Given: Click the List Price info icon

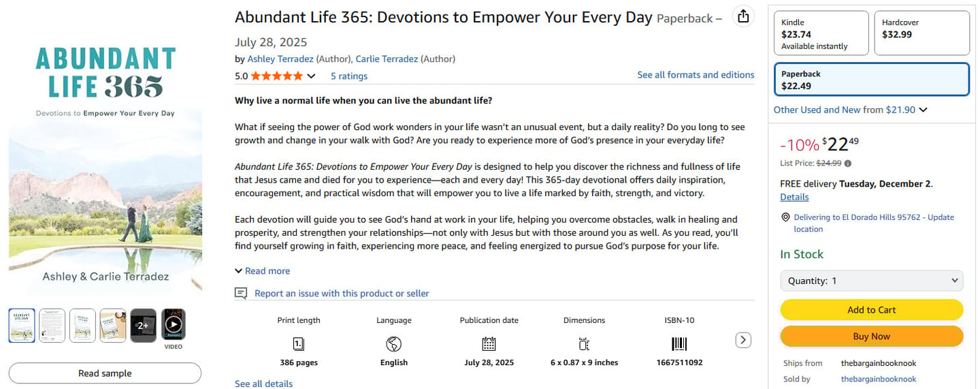Looking at the screenshot, I should [x=848, y=164].
